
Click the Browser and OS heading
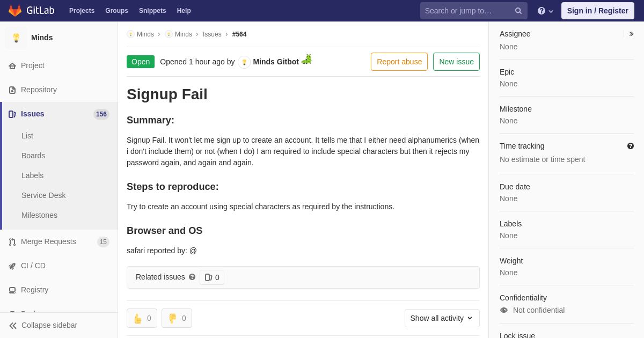click(165, 231)
